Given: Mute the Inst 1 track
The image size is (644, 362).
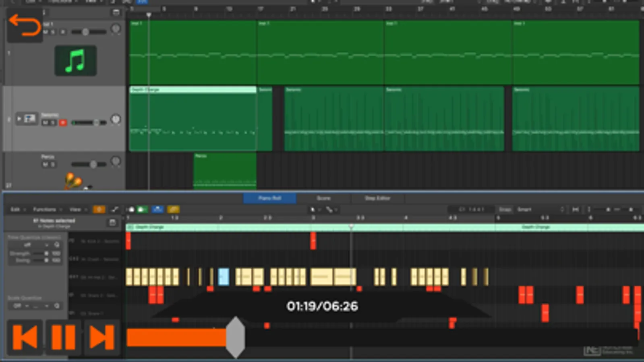Looking at the screenshot, I should 46,32.
